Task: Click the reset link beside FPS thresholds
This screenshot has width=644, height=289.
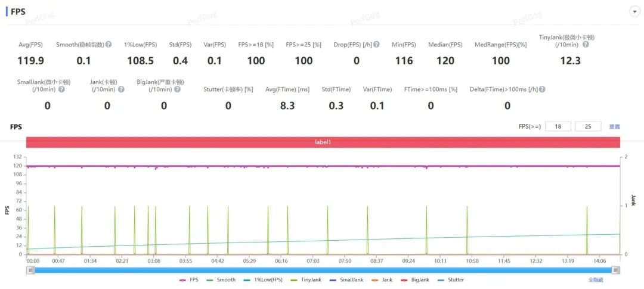Action: click(x=614, y=126)
